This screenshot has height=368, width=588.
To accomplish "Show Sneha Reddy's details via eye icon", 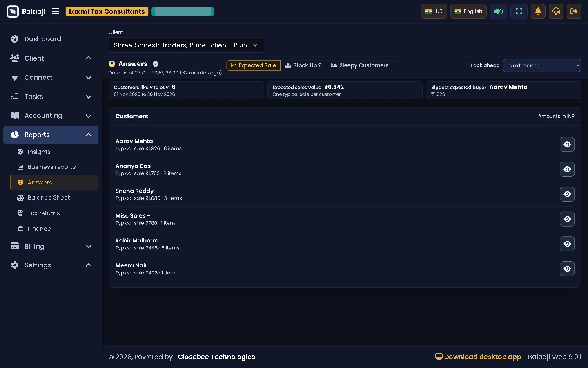I will pyautogui.click(x=567, y=194).
